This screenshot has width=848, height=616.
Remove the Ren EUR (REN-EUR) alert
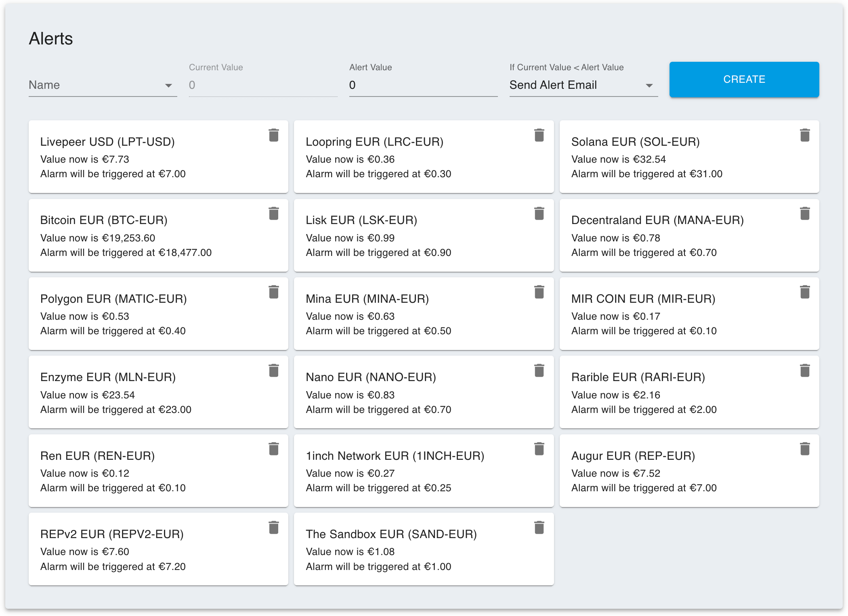point(274,449)
